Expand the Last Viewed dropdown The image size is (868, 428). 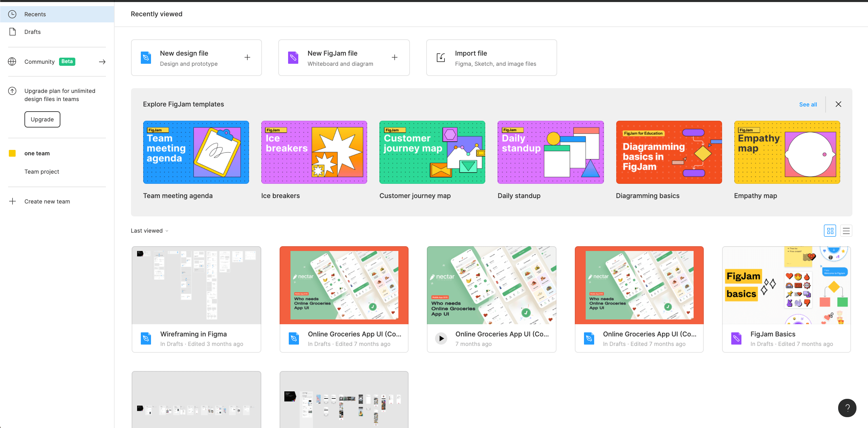point(150,231)
